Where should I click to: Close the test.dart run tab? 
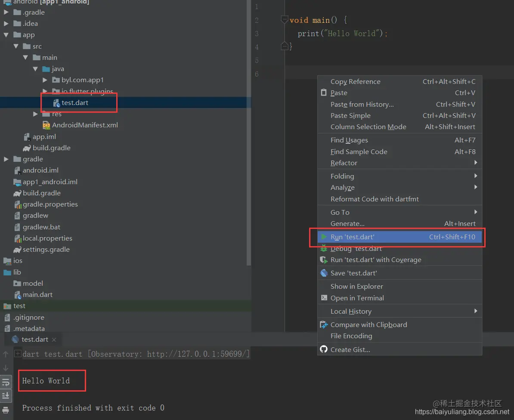[x=54, y=340]
